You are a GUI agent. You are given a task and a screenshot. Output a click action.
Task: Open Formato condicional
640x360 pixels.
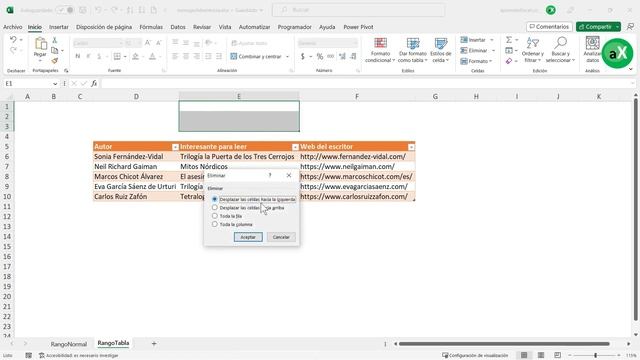[380, 50]
